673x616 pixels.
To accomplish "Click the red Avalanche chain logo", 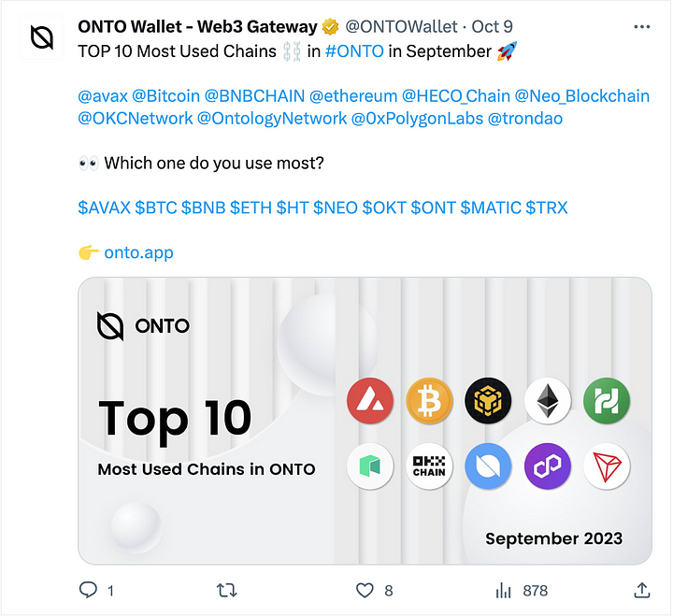I will click(x=370, y=402).
